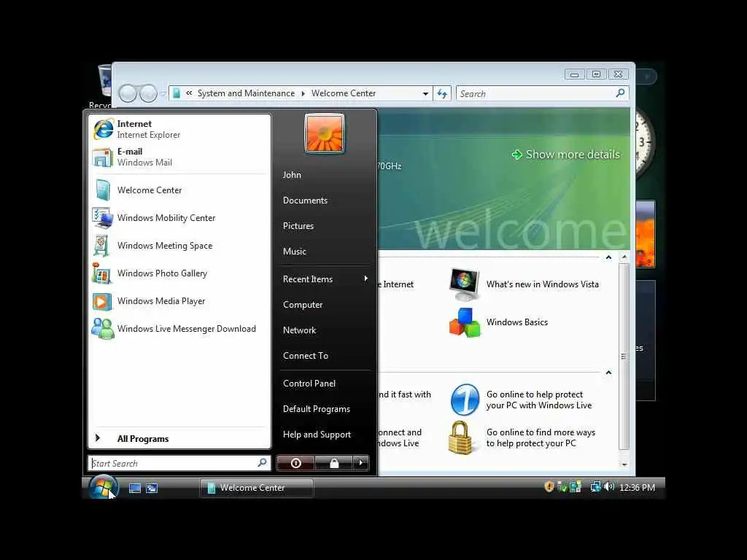747x560 pixels.
Task: Open recent pages dropdown next to Forward
Action: tap(163, 94)
